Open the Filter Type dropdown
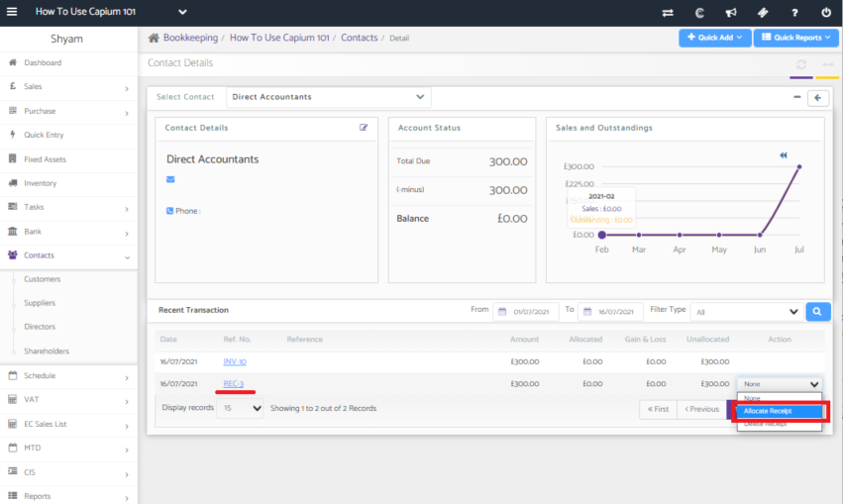843x504 pixels. pyautogui.click(x=746, y=312)
